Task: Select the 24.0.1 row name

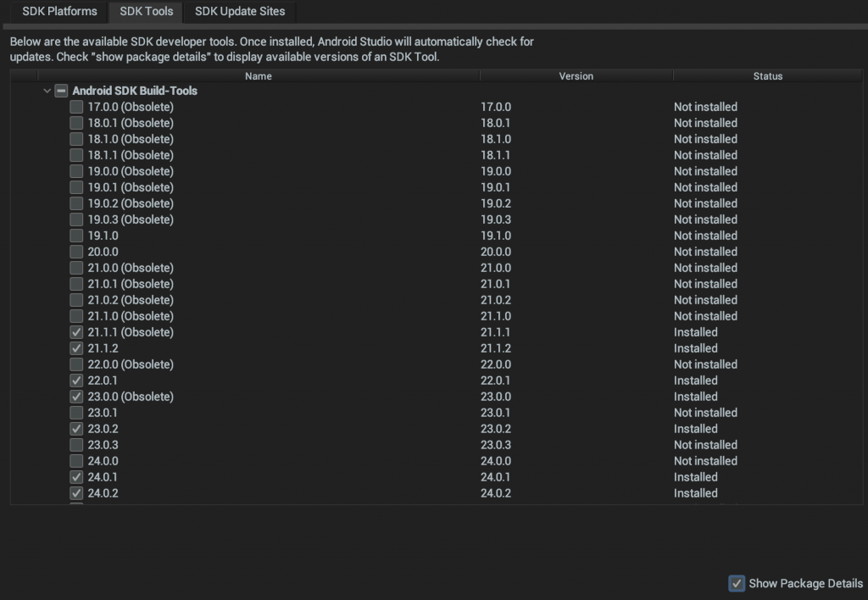Action: point(103,476)
